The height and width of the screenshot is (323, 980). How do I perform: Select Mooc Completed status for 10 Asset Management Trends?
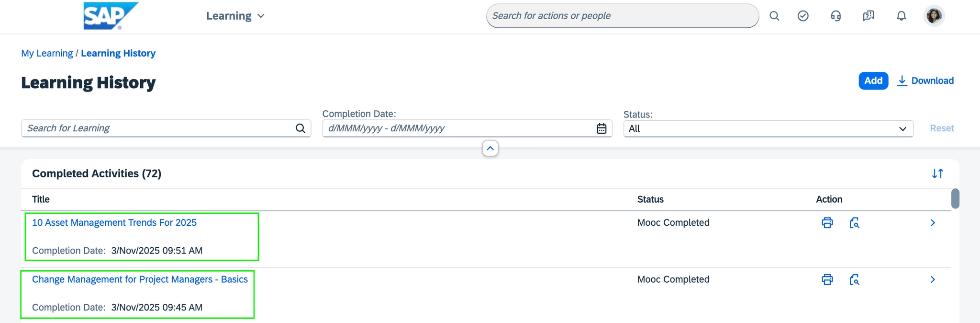click(x=673, y=223)
